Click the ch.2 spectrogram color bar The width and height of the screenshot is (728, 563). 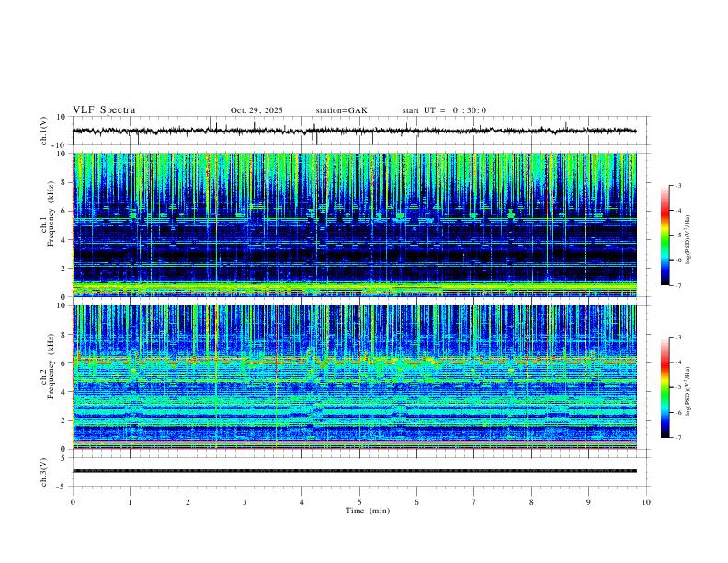[665, 387]
